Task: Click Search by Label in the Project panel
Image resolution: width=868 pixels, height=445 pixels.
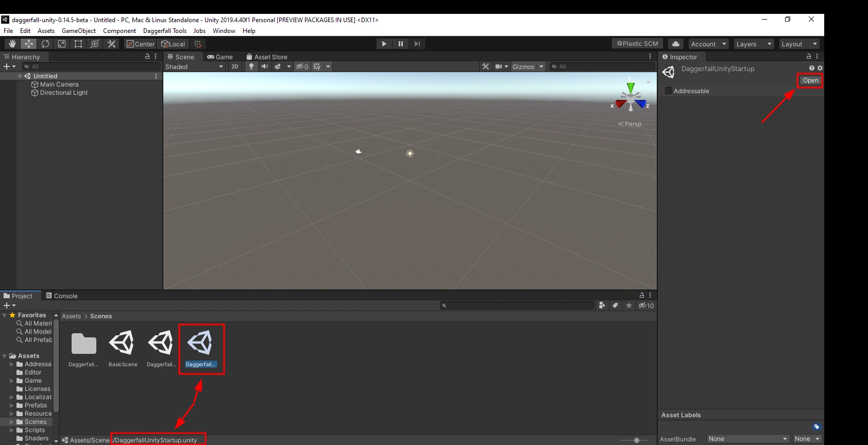Action: click(615, 305)
